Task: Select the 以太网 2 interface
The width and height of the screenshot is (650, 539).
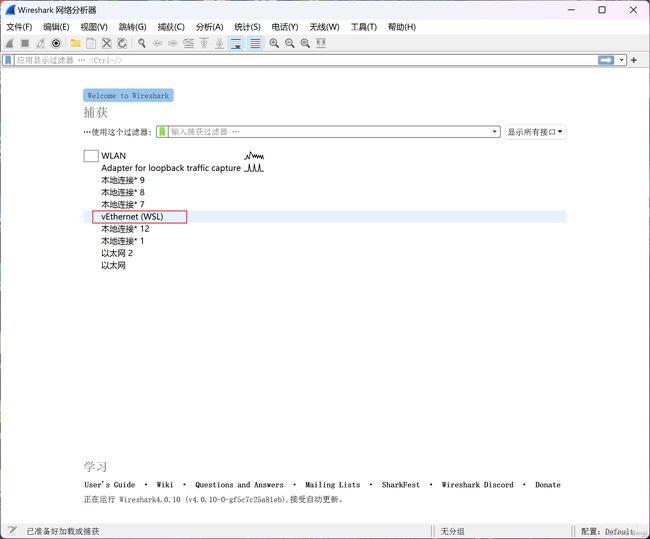Action: point(325,253)
